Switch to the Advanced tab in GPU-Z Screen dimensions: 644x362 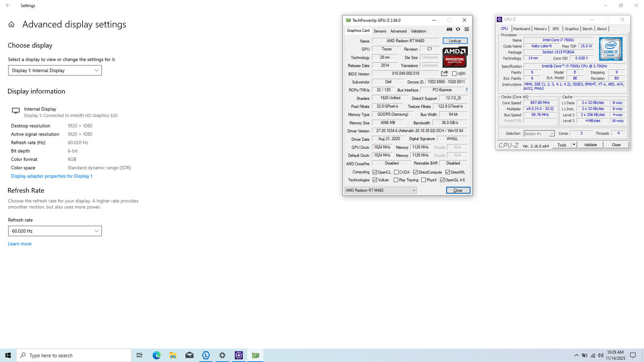pyautogui.click(x=398, y=31)
